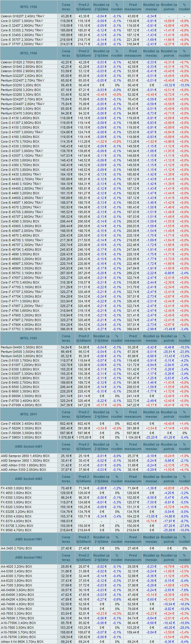
Task: Click the AMD Socket AM1 section header
Action: [x=28, y=446]
